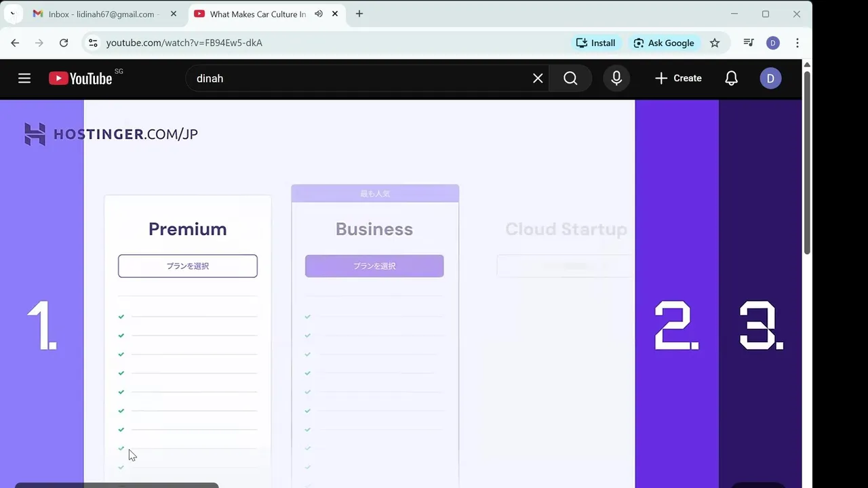Clear the search text with X icon
Viewport: 868px width, 488px height.
coord(538,79)
